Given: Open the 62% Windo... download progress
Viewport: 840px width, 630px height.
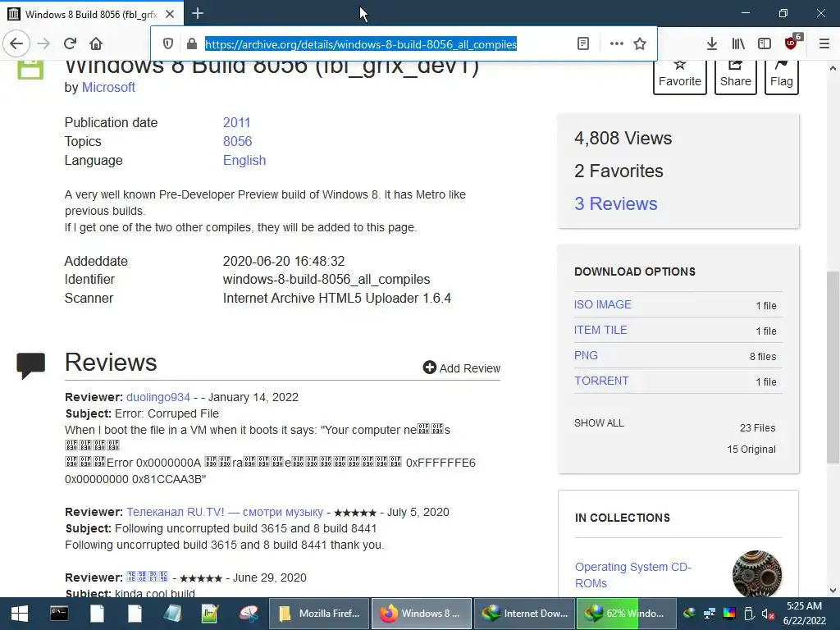Looking at the screenshot, I should pos(626,614).
